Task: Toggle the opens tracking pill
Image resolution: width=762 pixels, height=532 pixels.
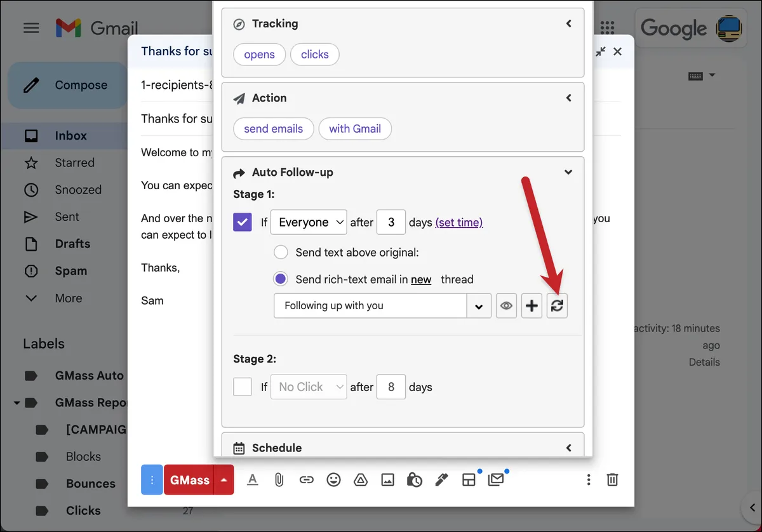Action: coord(259,55)
